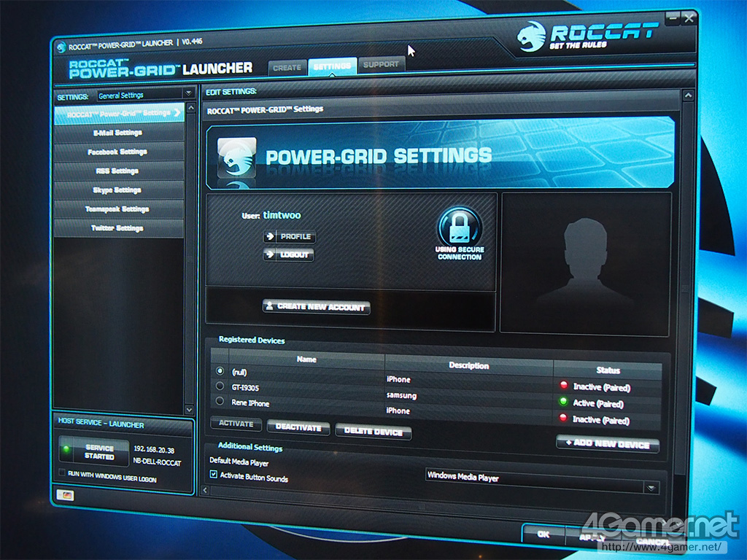Image resolution: width=747 pixels, height=560 pixels.
Task: Open E-Mail Settings
Action: coord(119,133)
